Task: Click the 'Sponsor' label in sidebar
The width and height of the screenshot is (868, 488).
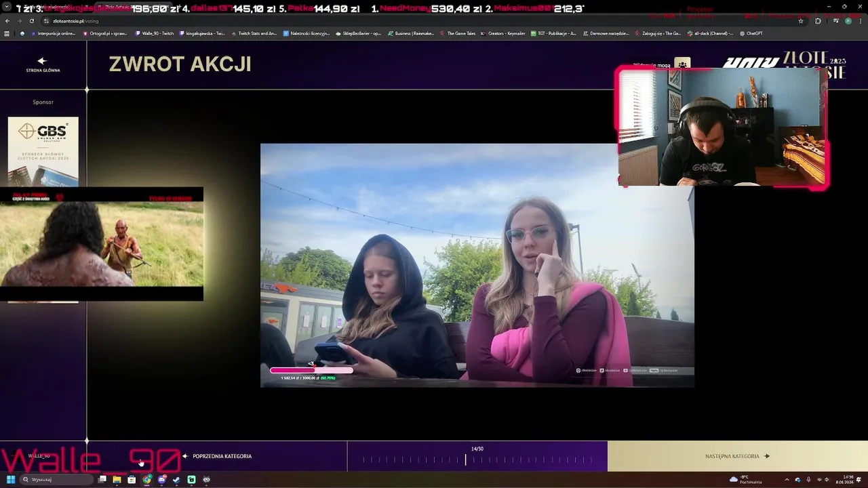Action: click(x=43, y=102)
